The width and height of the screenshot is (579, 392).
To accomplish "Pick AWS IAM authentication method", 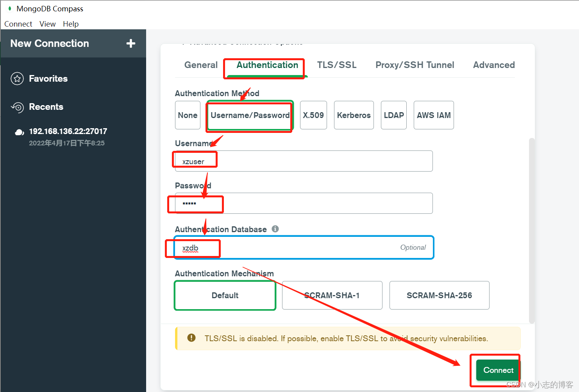I will 434,115.
